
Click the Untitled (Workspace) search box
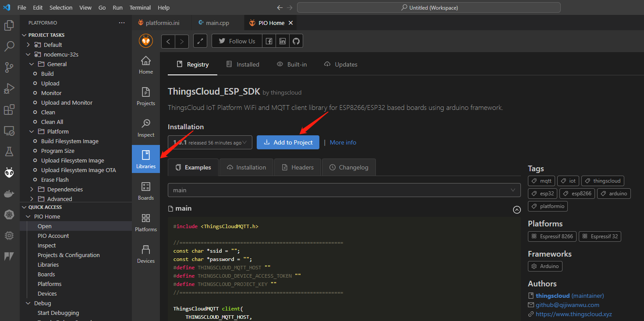pos(429,7)
